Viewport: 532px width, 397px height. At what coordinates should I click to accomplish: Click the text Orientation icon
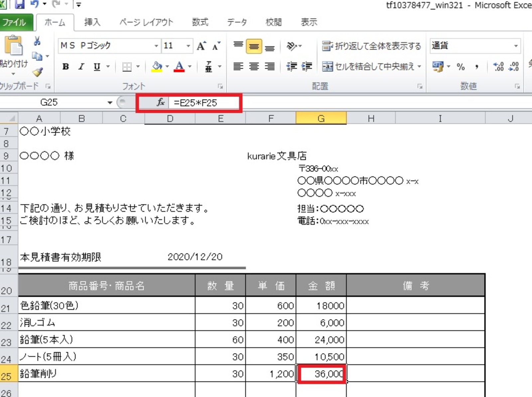(292, 46)
